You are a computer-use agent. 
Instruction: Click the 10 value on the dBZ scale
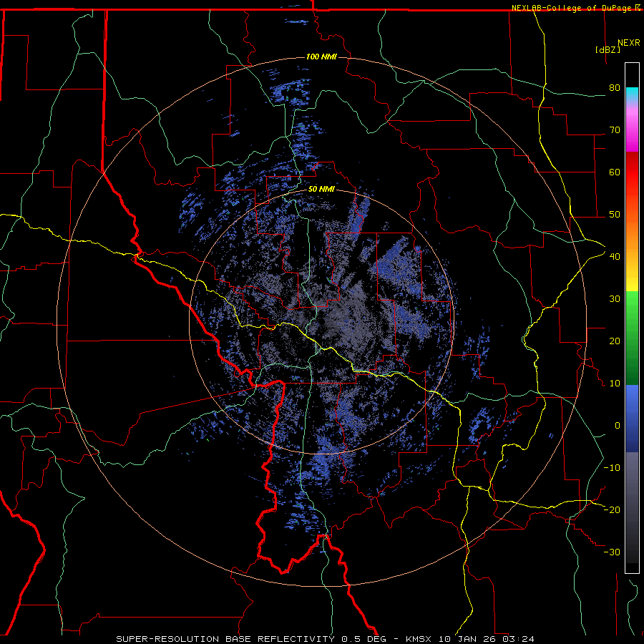[615, 384]
